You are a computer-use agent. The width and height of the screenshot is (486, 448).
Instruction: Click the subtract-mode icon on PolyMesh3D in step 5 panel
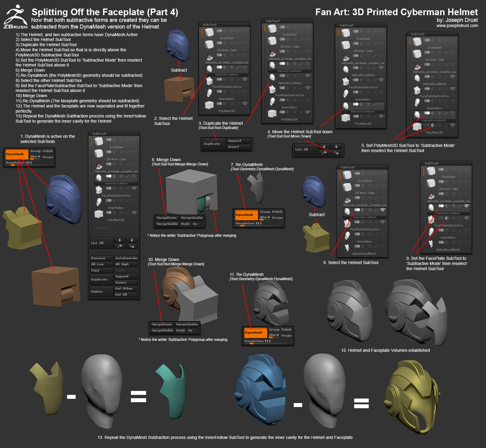pyautogui.click(x=433, y=125)
